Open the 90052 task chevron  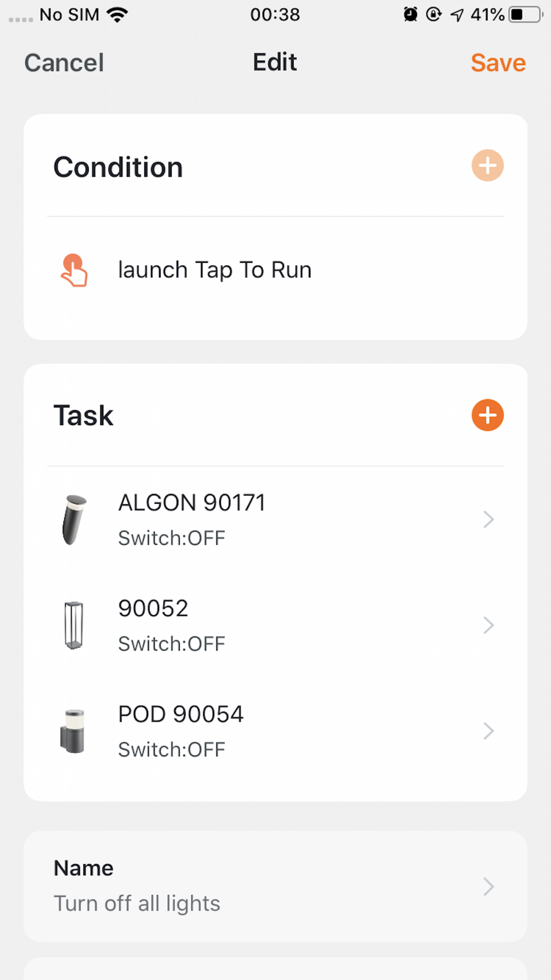coord(488,625)
